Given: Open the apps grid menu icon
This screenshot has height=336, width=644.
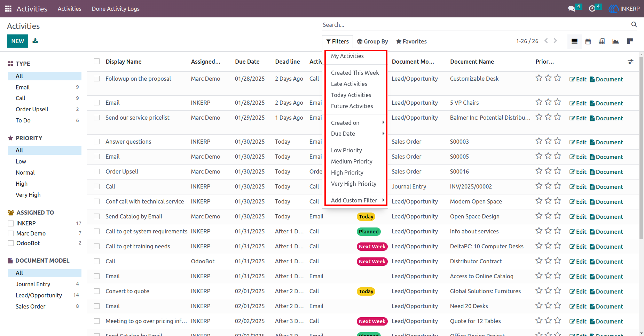Looking at the screenshot, I should [8, 9].
